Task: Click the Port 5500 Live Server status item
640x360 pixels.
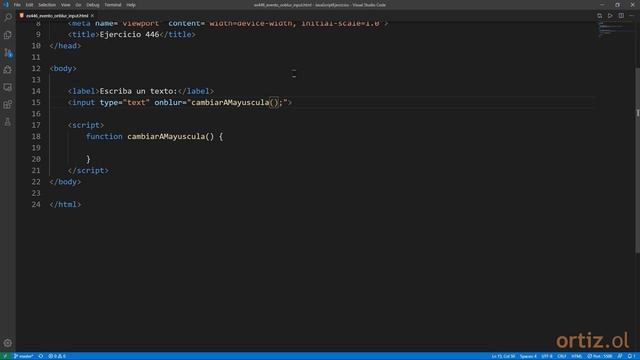Action: pos(600,356)
